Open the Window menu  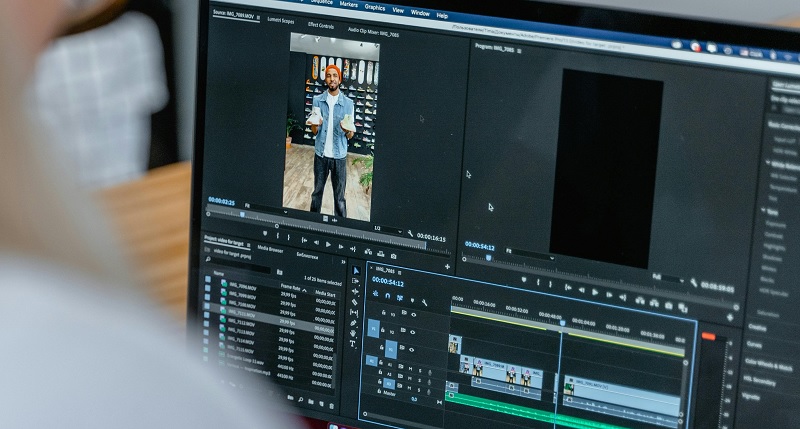point(420,13)
